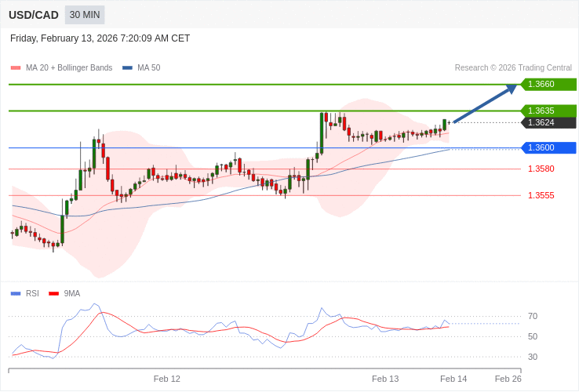579x392 pixels.
Task: Click the Feb 26 axis date label
Action: tap(508, 379)
